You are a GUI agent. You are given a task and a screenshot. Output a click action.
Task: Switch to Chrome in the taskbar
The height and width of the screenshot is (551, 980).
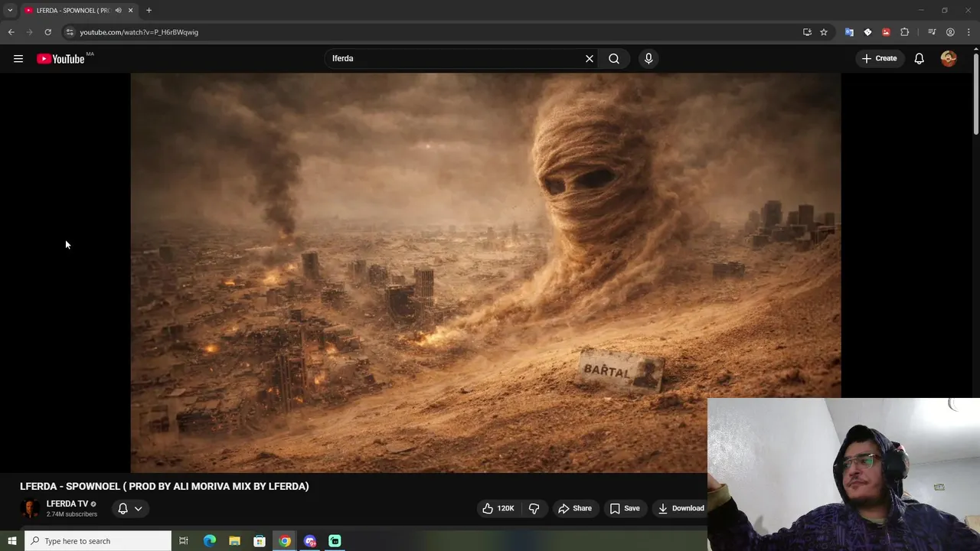(x=285, y=541)
